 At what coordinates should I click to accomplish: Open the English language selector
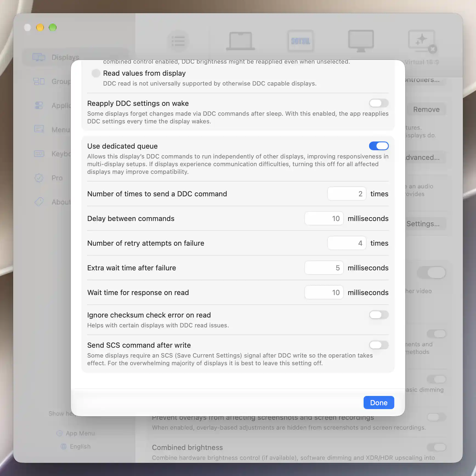click(x=76, y=446)
